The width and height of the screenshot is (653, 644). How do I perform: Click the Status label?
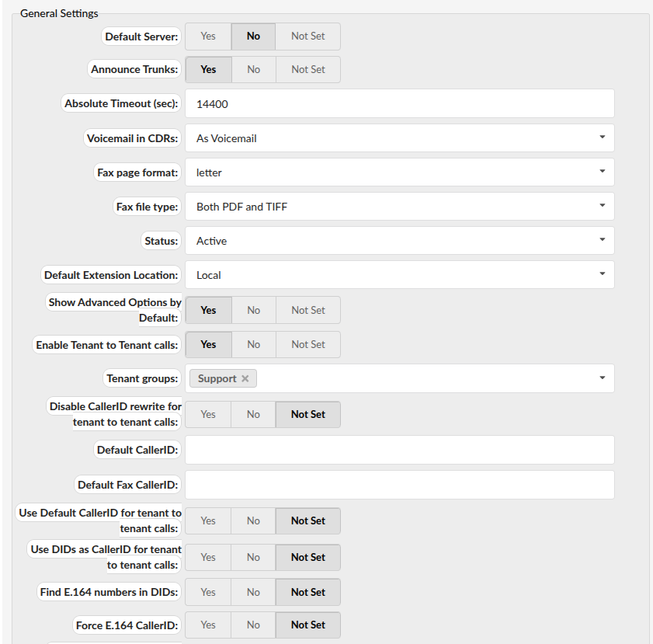[x=161, y=241]
